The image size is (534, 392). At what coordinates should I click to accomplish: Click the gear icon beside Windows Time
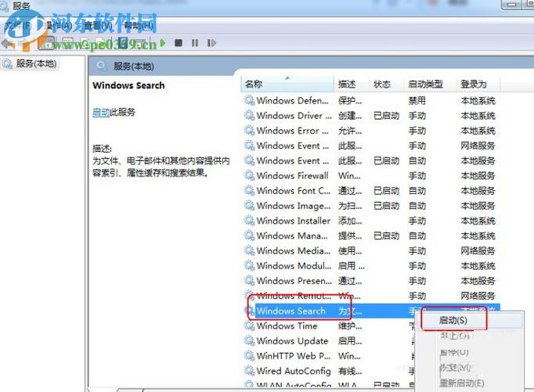point(249,326)
